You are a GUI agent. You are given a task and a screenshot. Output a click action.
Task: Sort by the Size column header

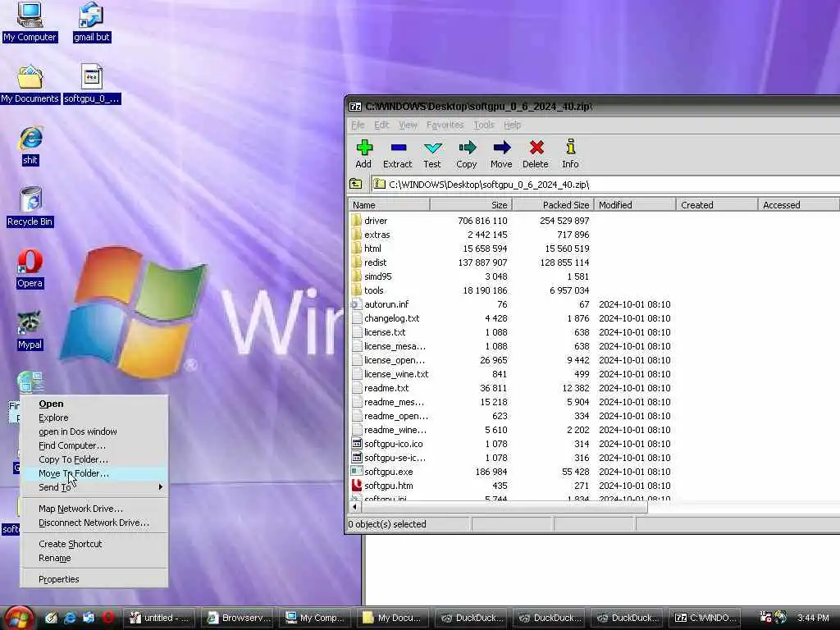471,204
